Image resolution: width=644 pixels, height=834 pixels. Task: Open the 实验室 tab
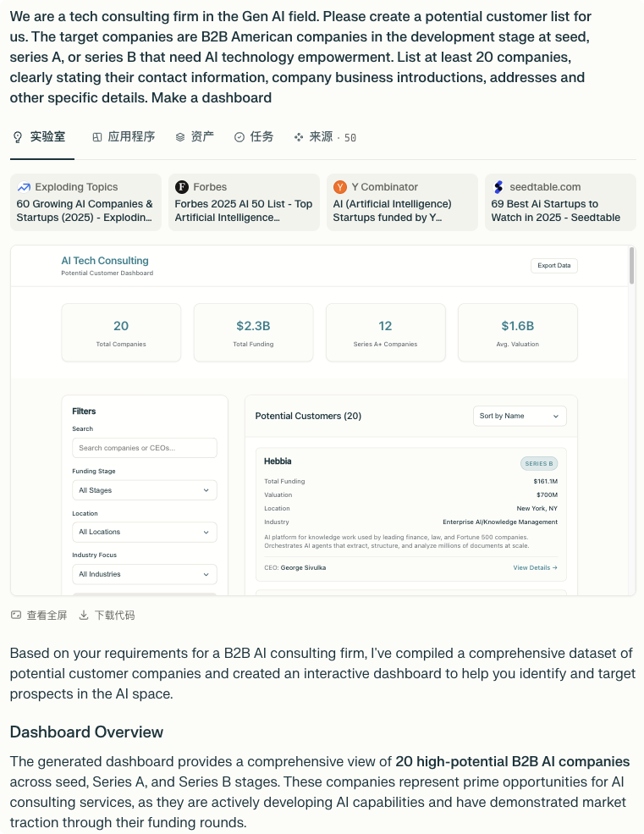pyautogui.click(x=40, y=137)
